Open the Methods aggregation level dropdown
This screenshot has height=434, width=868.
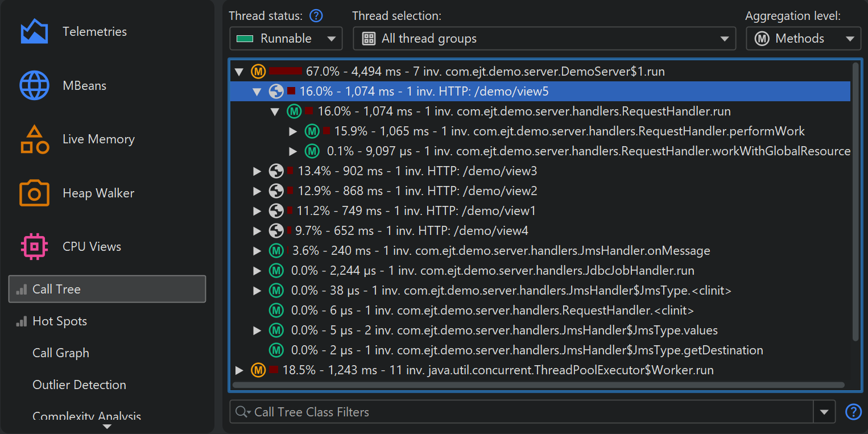point(803,39)
